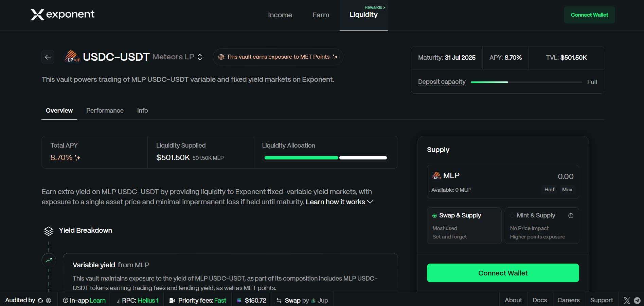The width and height of the screenshot is (644, 306).
Task: Click the USDC-USDT LP token icon
Action: point(72,57)
